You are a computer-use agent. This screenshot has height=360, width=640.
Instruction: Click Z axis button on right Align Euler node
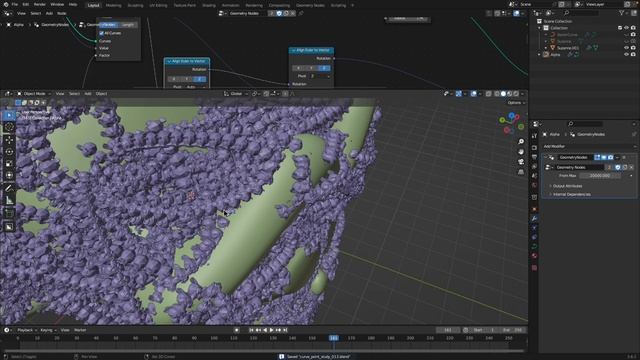tap(324, 68)
